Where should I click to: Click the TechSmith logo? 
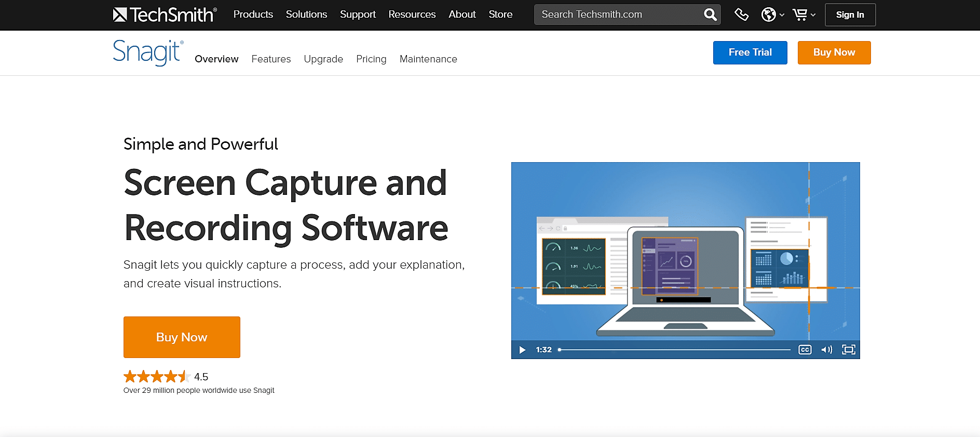click(165, 15)
